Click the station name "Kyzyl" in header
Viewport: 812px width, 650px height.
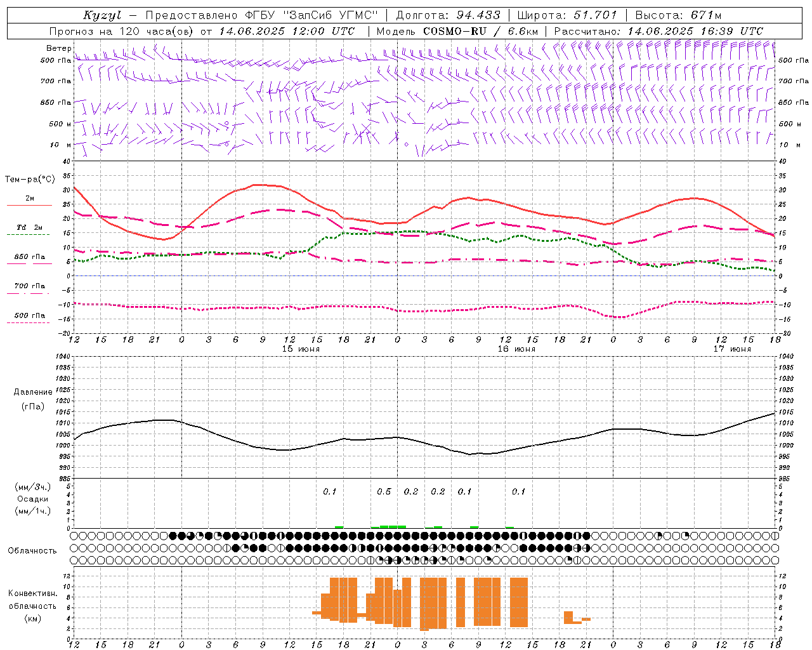pyautogui.click(x=102, y=15)
